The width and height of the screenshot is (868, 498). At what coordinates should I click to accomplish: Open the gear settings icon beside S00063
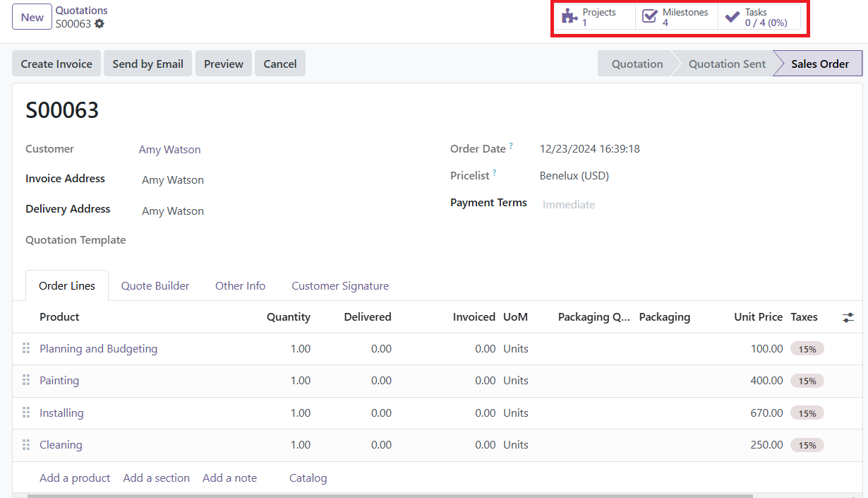pyautogui.click(x=100, y=23)
